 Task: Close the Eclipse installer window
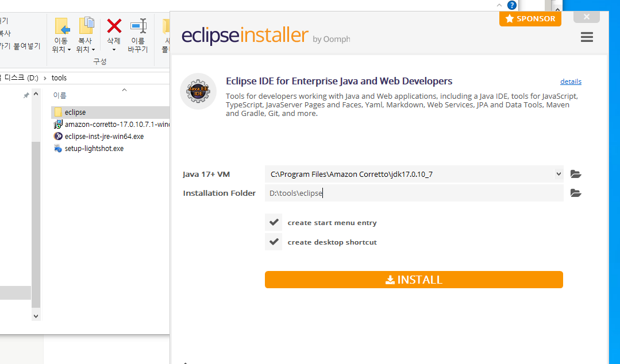pos(587,17)
